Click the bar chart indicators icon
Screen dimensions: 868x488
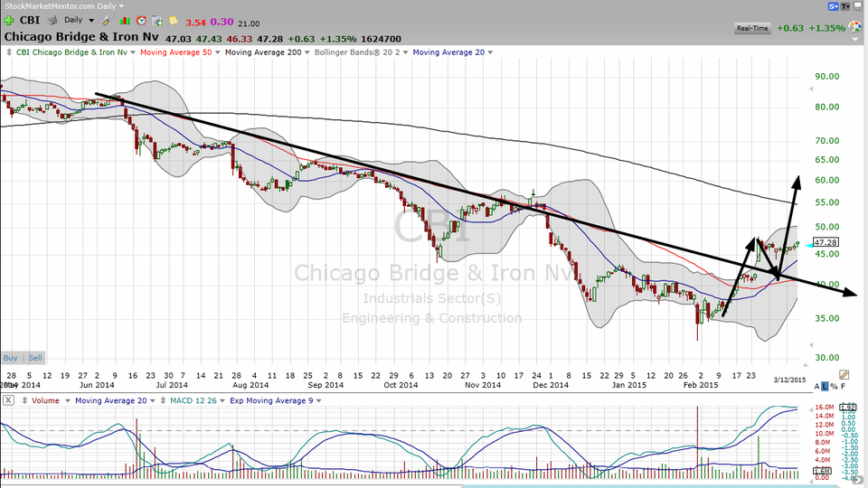(125, 21)
